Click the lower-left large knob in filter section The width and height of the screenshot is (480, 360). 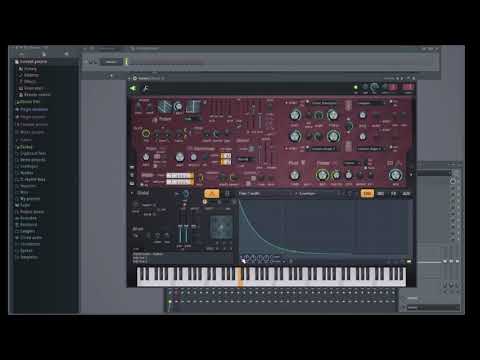tap(295, 136)
